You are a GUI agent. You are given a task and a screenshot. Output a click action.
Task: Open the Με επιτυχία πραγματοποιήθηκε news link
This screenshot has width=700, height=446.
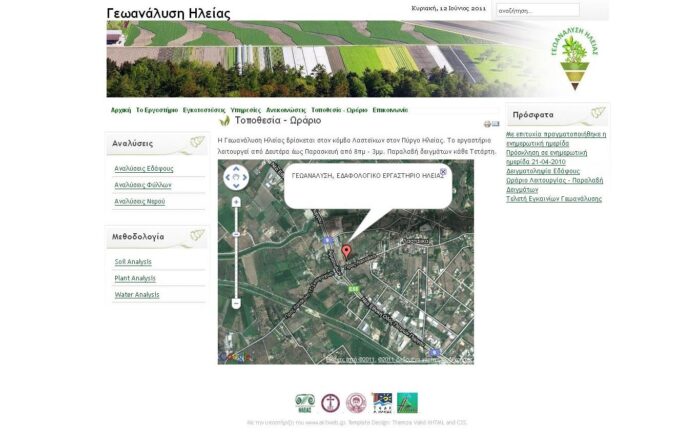[x=556, y=139]
